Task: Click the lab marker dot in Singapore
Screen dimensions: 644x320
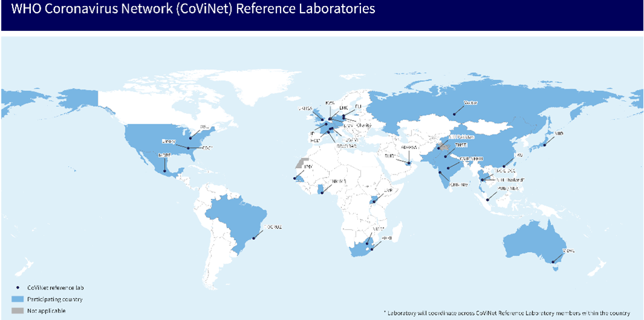Action: click(x=488, y=199)
